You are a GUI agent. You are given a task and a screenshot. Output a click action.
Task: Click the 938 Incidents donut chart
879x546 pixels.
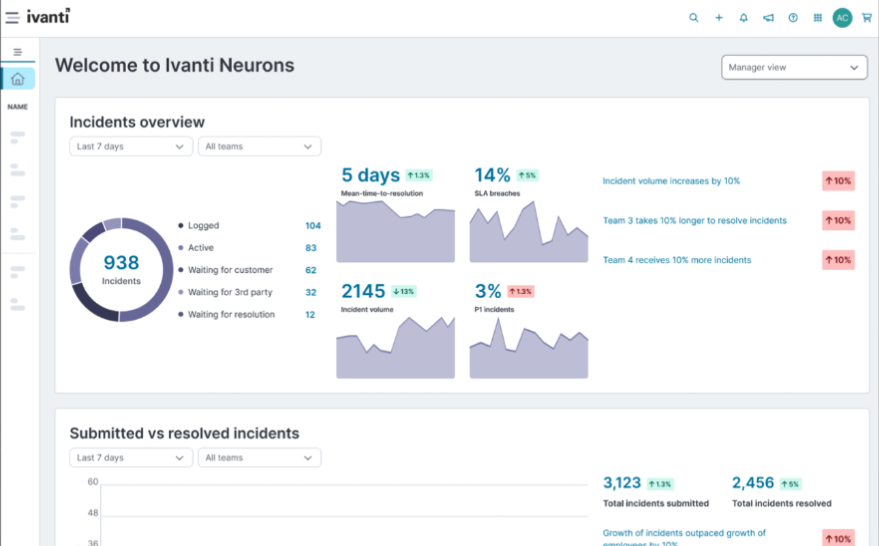(x=121, y=269)
